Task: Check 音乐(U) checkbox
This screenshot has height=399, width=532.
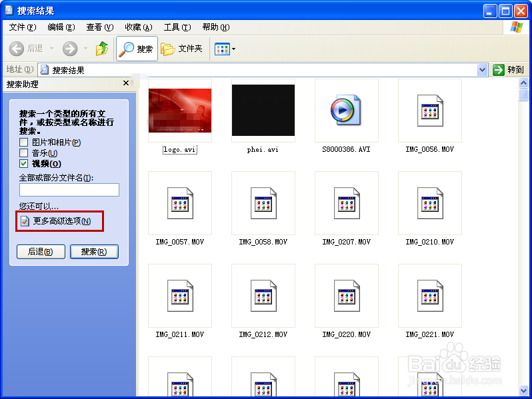Action: click(23, 153)
